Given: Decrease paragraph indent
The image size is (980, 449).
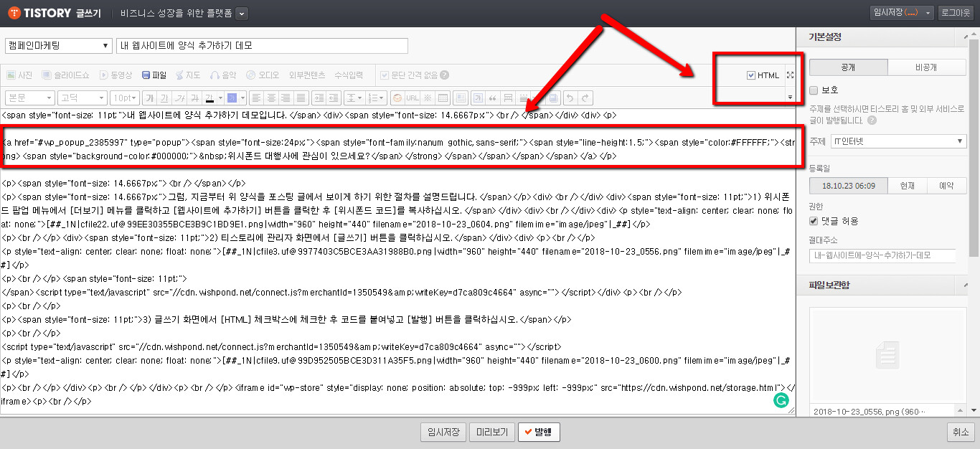Looking at the screenshot, I should click(334, 98).
